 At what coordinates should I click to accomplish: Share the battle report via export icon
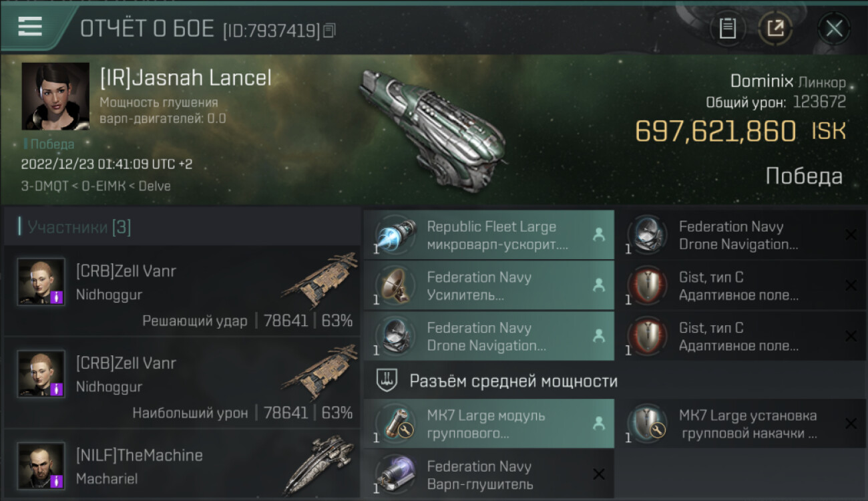click(776, 28)
